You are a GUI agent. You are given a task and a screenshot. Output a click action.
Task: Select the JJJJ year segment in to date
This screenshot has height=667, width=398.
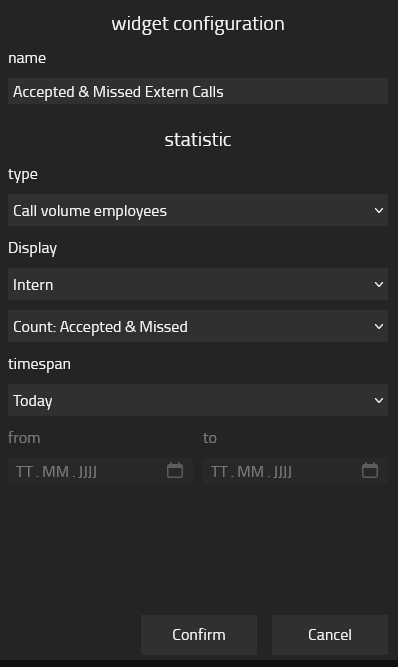tap(282, 471)
